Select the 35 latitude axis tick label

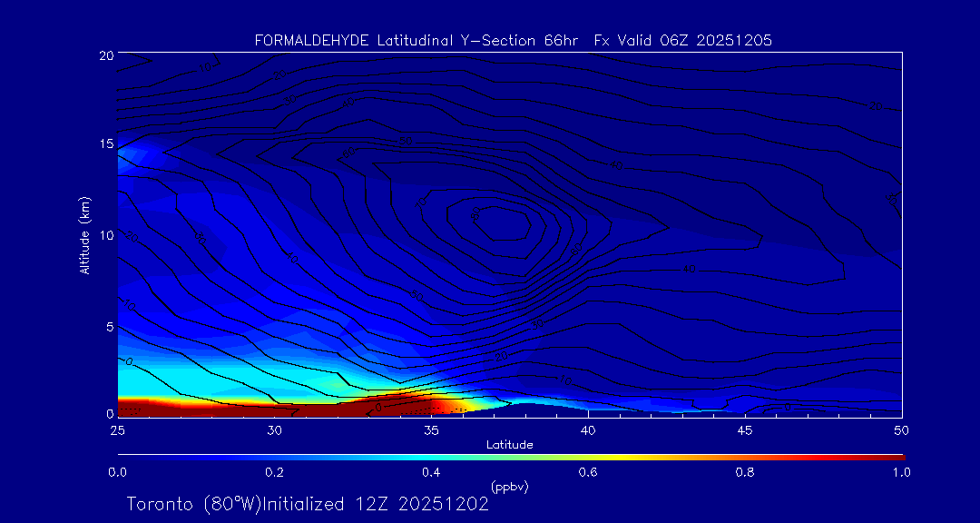click(x=431, y=429)
